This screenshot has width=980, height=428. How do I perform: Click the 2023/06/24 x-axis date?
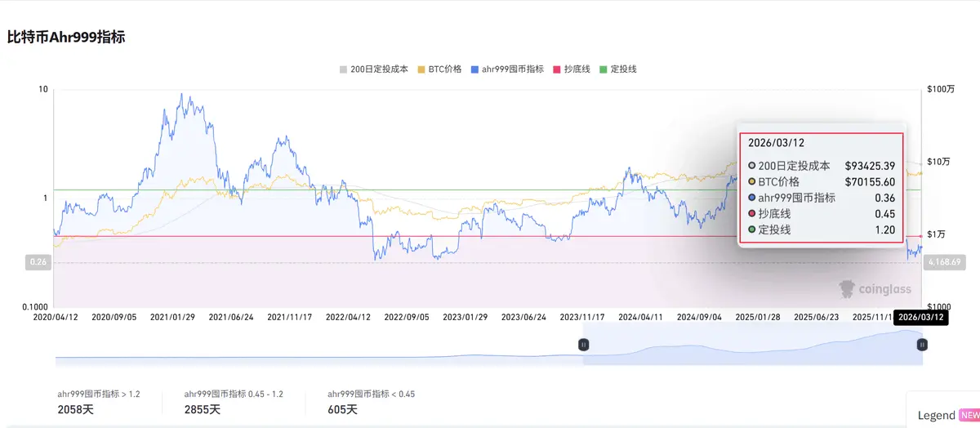coord(523,316)
